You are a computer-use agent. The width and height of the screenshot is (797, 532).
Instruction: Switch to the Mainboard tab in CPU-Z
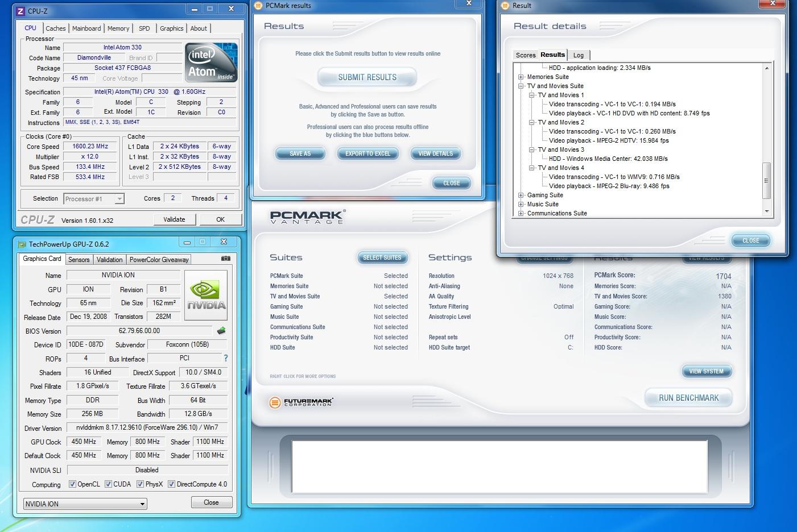pyautogui.click(x=86, y=28)
